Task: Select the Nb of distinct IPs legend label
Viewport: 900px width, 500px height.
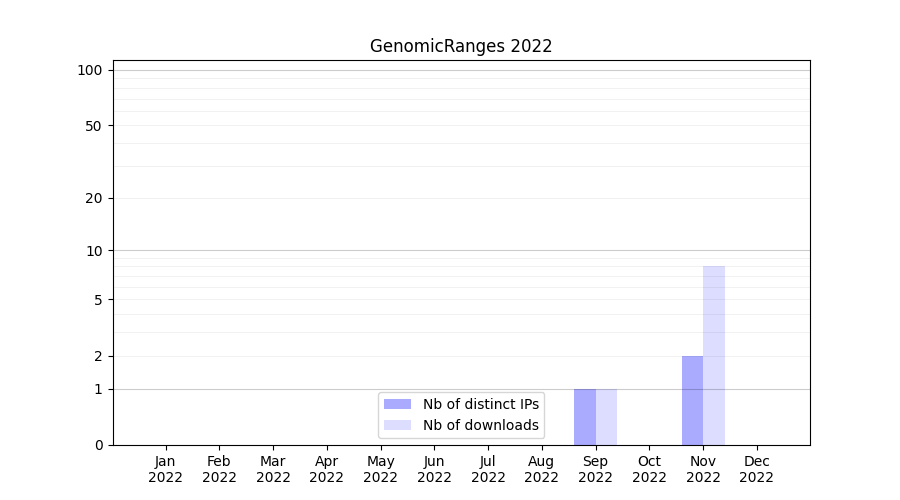Action: click(x=480, y=404)
